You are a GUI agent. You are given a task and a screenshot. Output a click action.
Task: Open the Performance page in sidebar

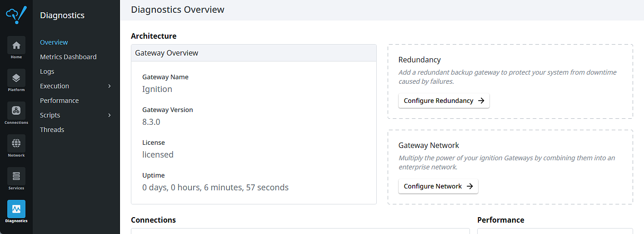coord(60,101)
